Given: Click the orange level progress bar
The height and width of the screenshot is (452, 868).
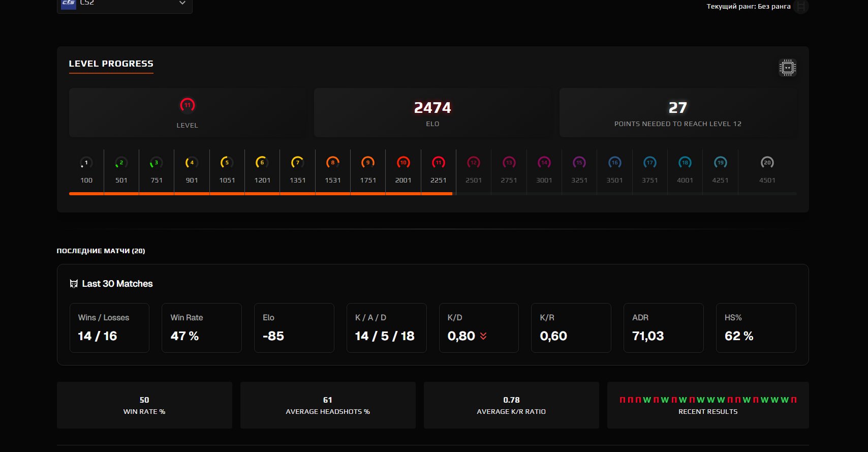Looking at the screenshot, I should (x=260, y=194).
